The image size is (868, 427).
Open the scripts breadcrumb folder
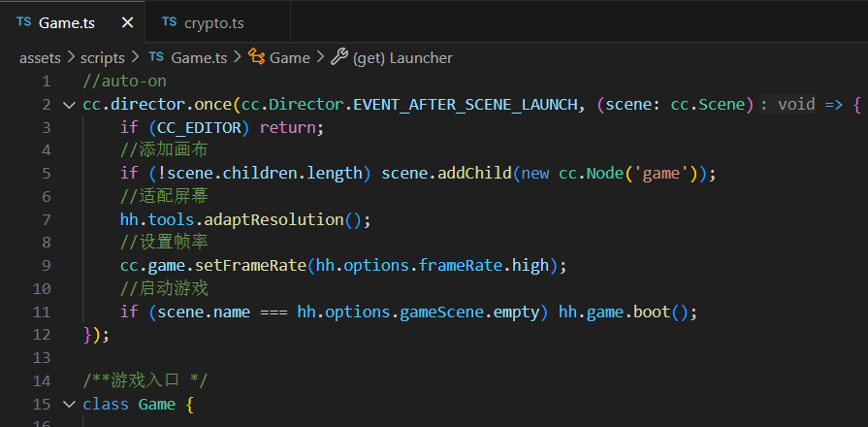pos(105,58)
